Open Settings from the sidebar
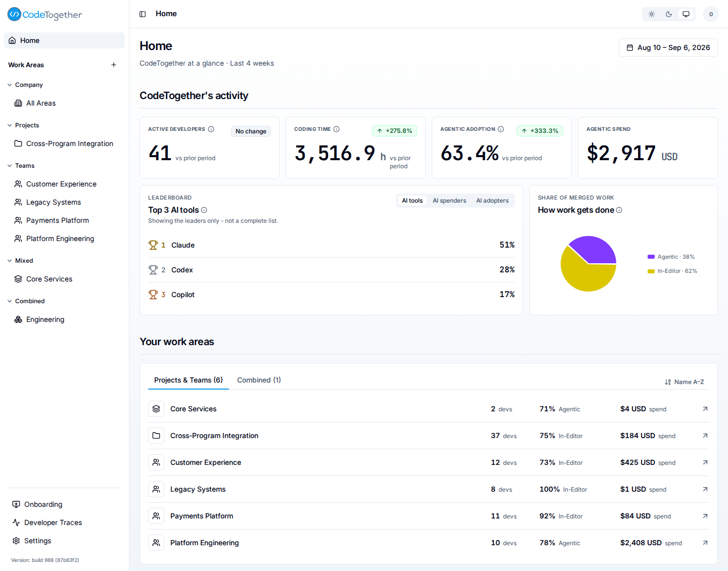The height and width of the screenshot is (571, 728). coord(64,541)
